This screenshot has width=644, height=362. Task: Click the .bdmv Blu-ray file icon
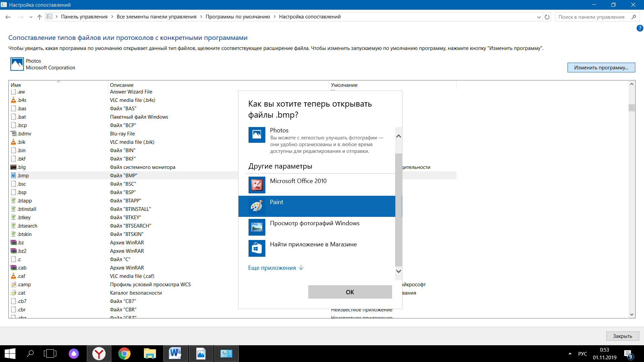(x=13, y=133)
